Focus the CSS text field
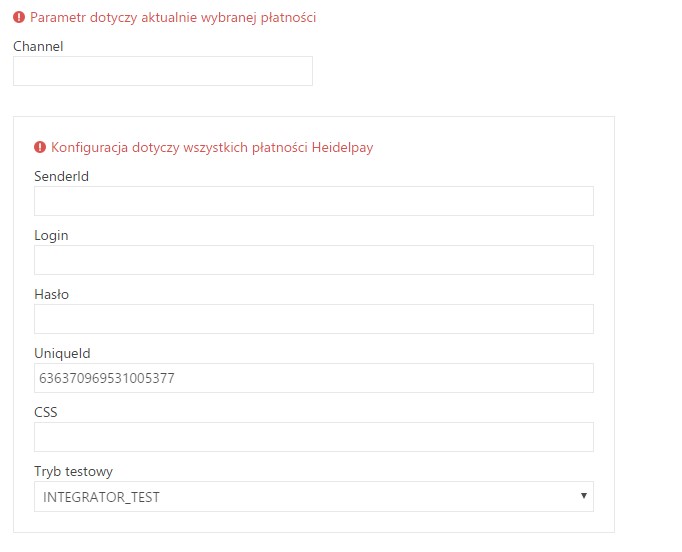682x552 pixels. coord(314,437)
